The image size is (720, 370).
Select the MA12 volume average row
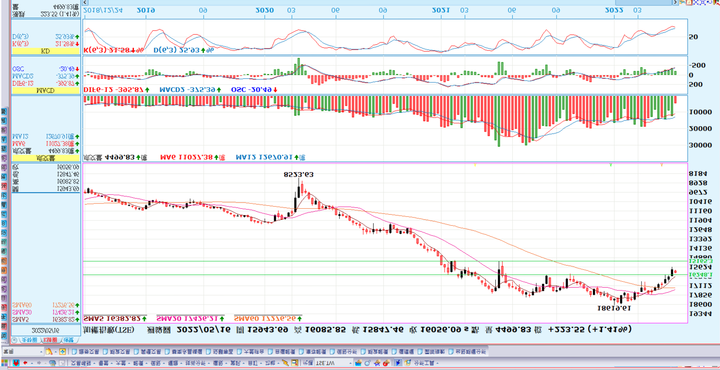45,136
